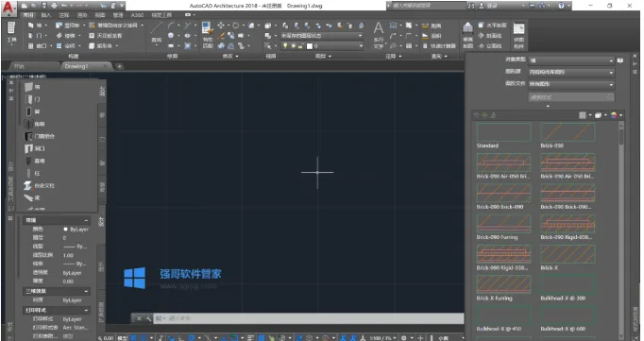Expand the 查询 Inquiry panel arrow

[446, 57]
